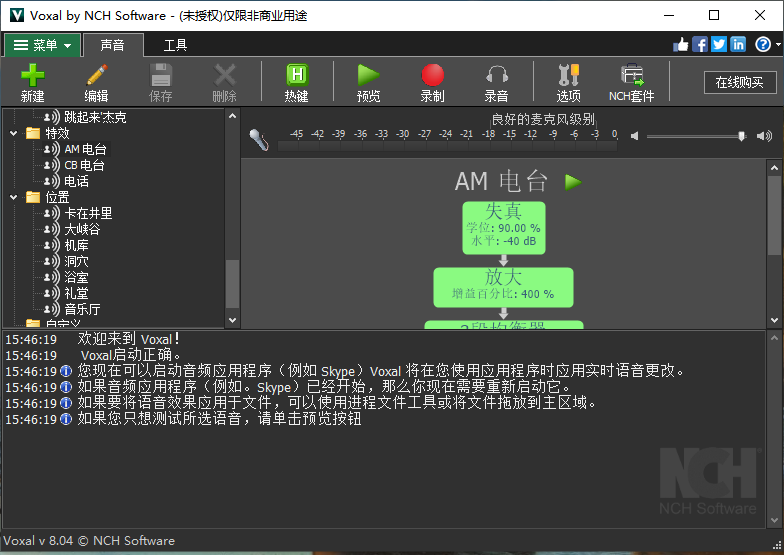This screenshot has height=555, width=784.
Task: Adjust the volume slider handle
Action: pos(741,136)
